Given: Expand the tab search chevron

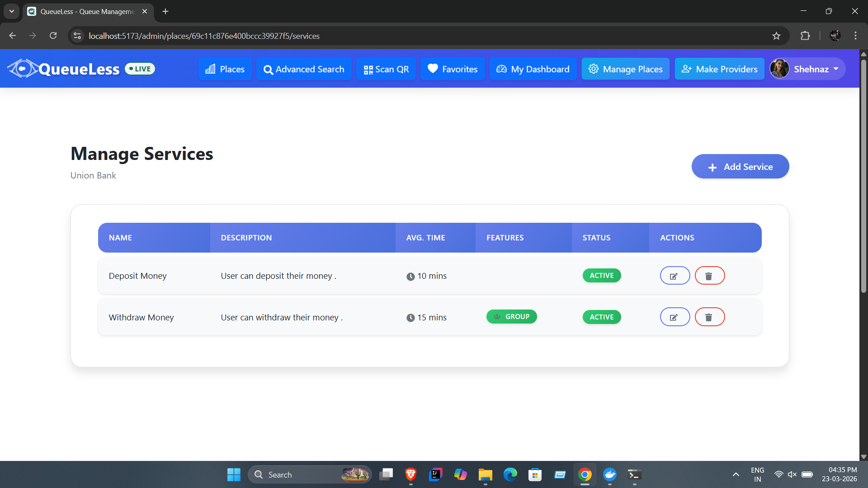Looking at the screenshot, I should tap(12, 11).
